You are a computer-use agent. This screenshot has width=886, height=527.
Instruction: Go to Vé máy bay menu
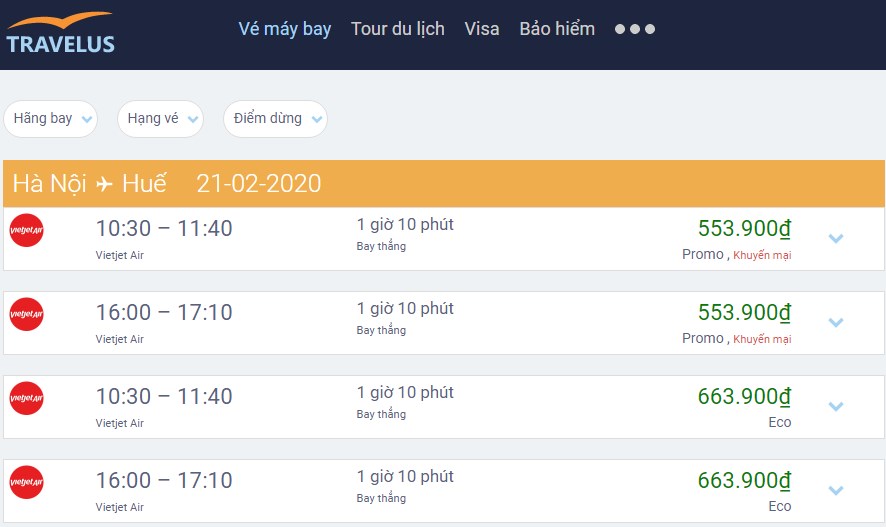(x=285, y=29)
